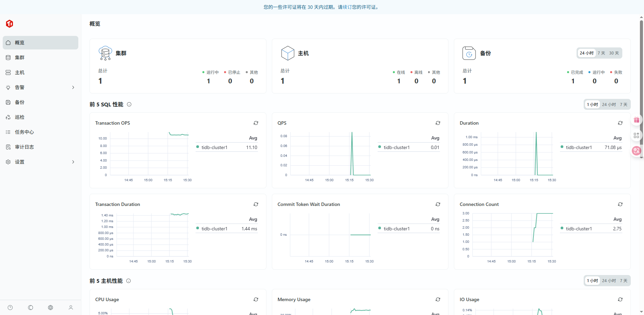The height and width of the screenshot is (315, 644).
Task: Click the page vertical scrollbar
Action: 641,102
